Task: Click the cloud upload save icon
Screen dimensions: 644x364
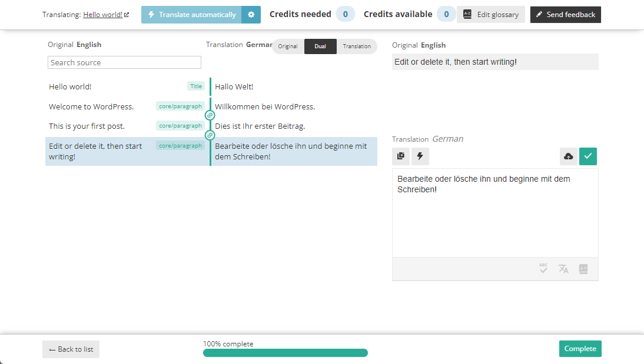Action: (x=569, y=156)
